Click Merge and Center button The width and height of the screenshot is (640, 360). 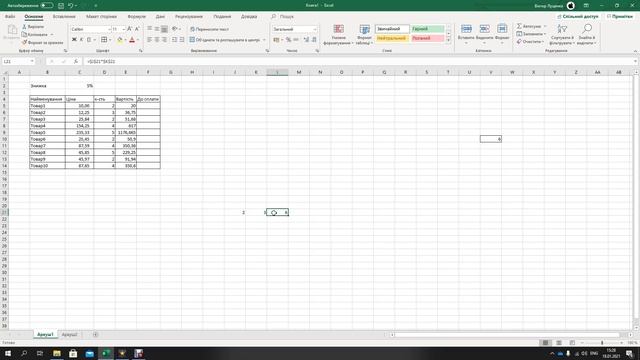(224, 40)
